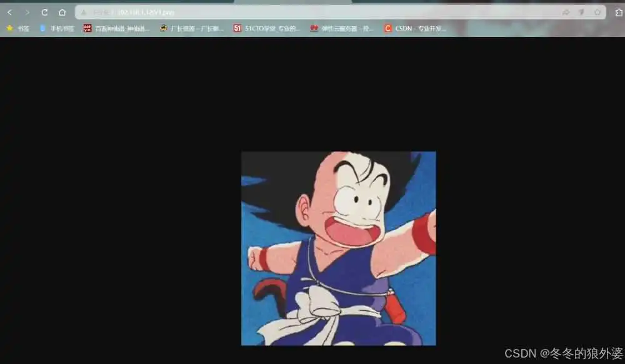The height and width of the screenshot is (364, 625).
Task: Go to the browser home page
Action: point(62,12)
